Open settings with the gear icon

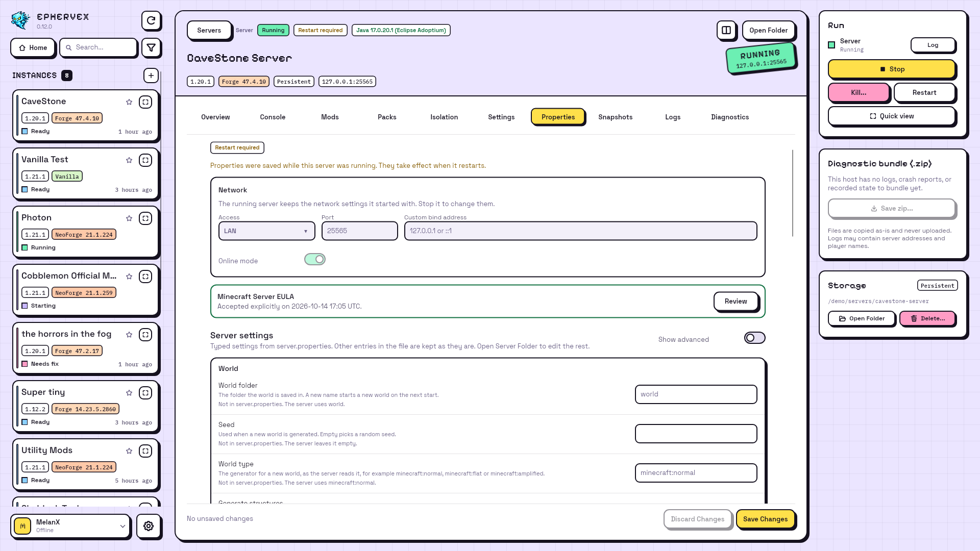point(149,526)
